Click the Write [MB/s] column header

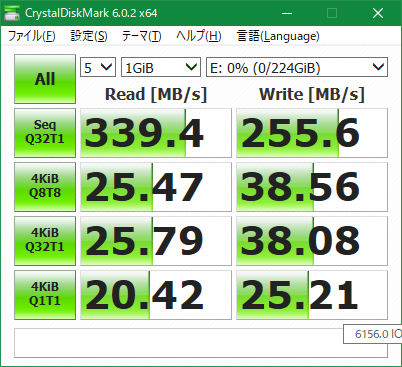[x=312, y=94]
